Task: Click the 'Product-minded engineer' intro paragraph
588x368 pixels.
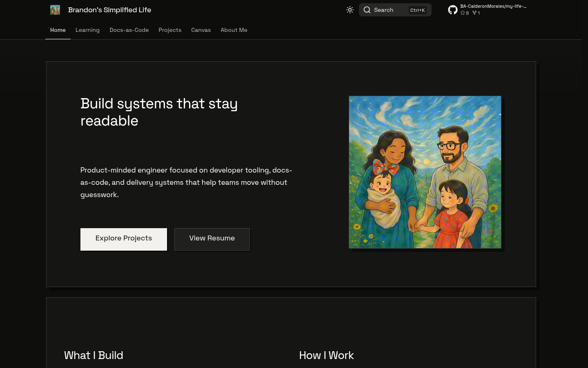Action: [186, 182]
